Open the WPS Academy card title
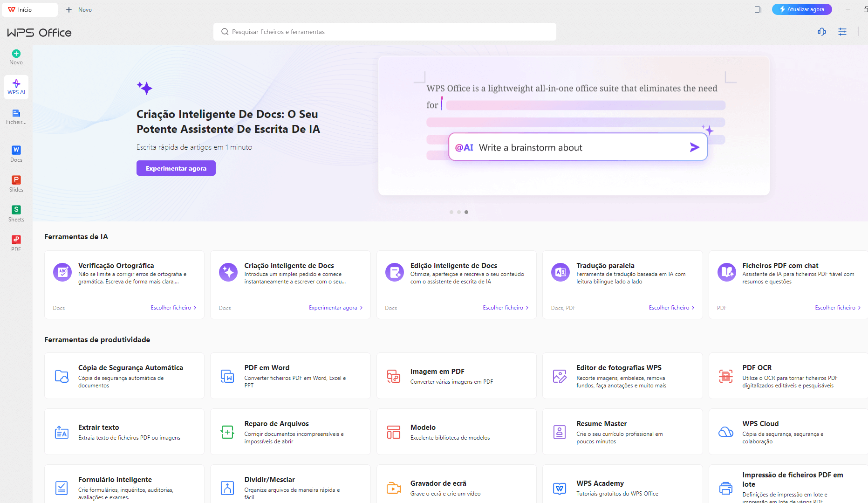Image resolution: width=868 pixels, height=503 pixels. [600, 483]
